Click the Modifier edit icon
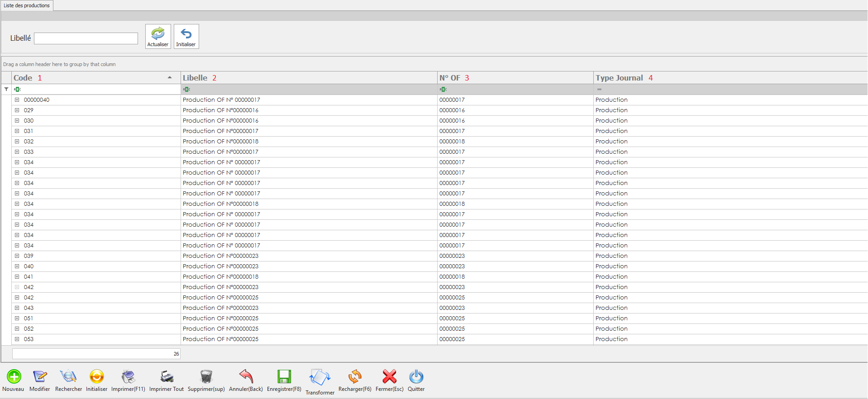Screen dimensions: 868x399 [40, 376]
